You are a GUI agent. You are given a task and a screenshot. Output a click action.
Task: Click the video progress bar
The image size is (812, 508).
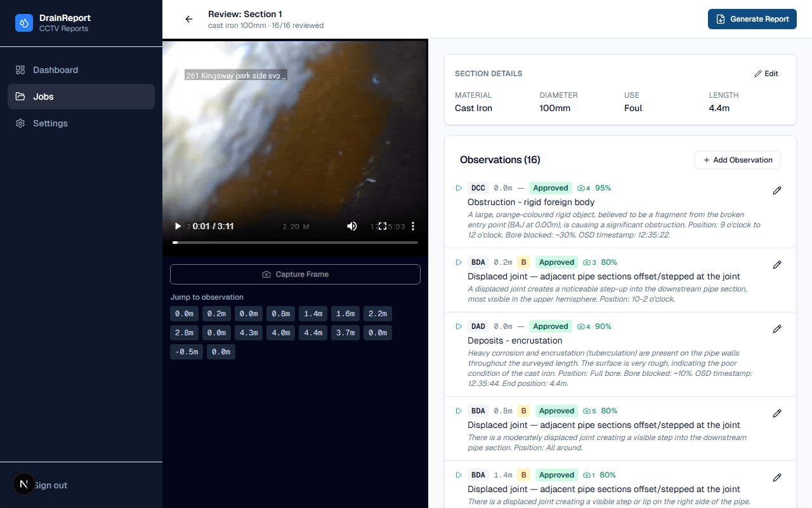pyautogui.click(x=295, y=243)
